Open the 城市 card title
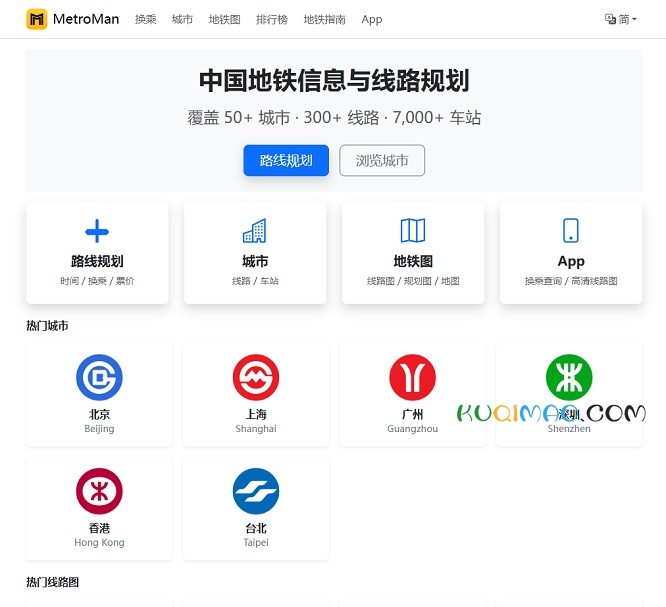The width and height of the screenshot is (666, 607). pos(255,261)
